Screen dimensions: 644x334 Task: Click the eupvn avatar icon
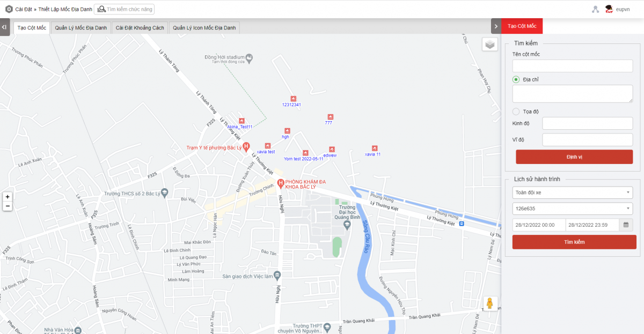click(x=609, y=9)
